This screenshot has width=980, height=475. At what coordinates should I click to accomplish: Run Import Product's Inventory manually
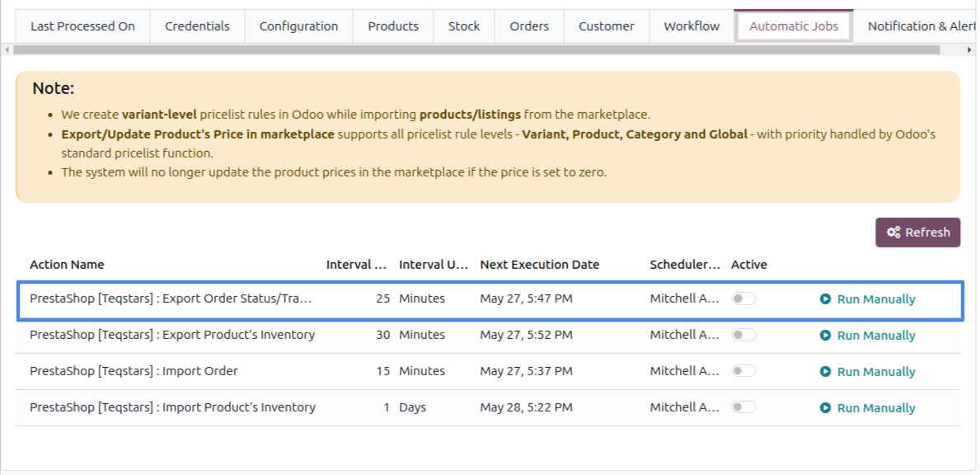(868, 408)
